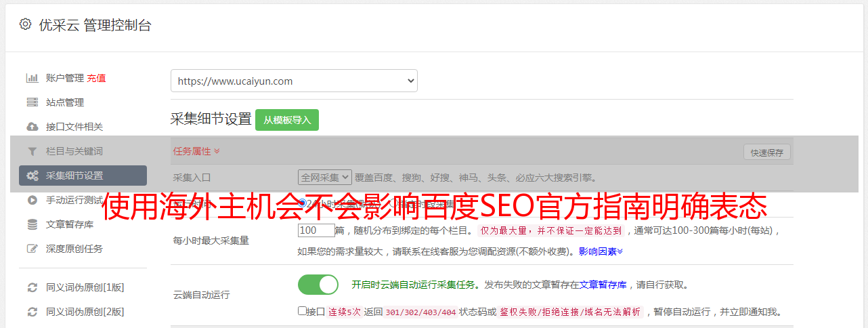Click the server icon for 站点管理

(x=32, y=102)
